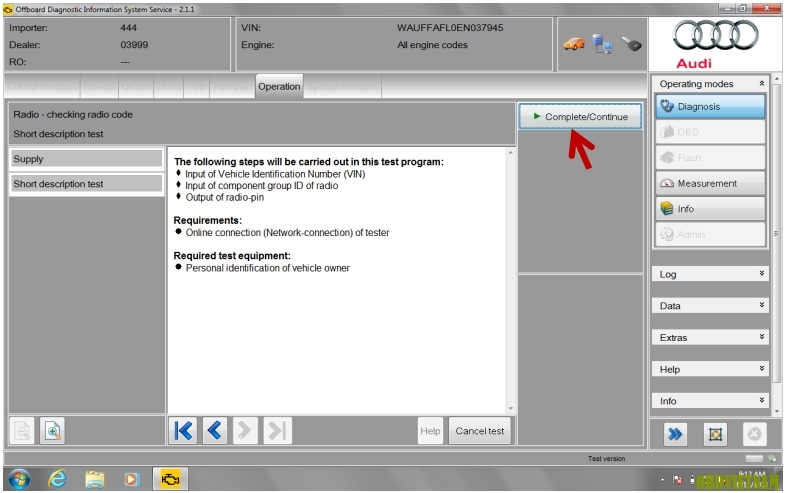This screenshot has width=786, height=493.
Task: Click the dealer number 03999
Action: [134, 45]
